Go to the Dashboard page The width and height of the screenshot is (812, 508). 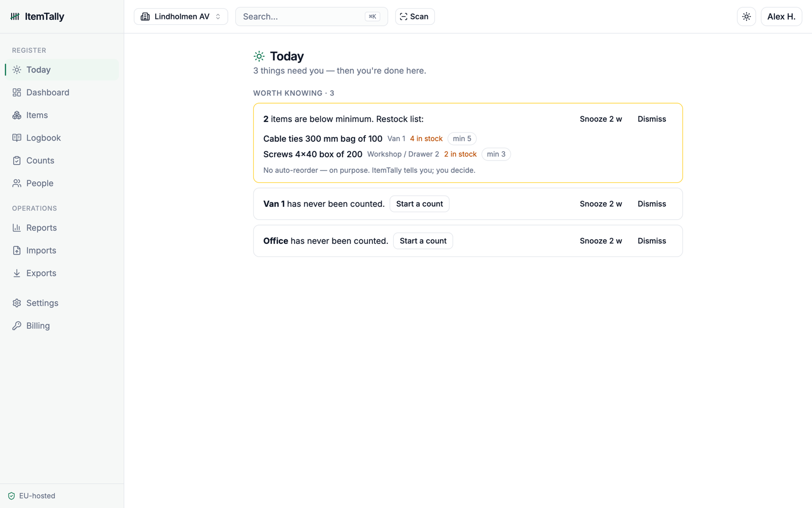point(62,92)
